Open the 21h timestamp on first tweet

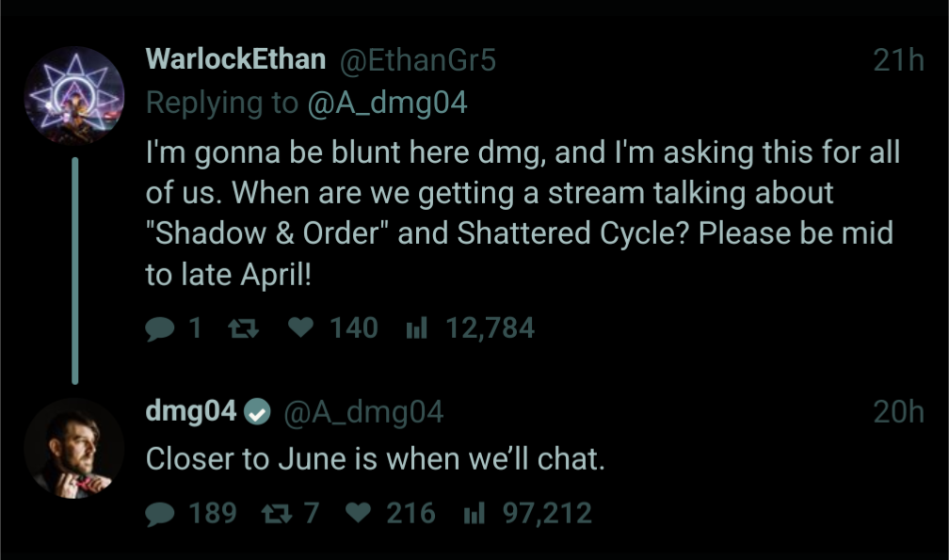[x=898, y=60]
